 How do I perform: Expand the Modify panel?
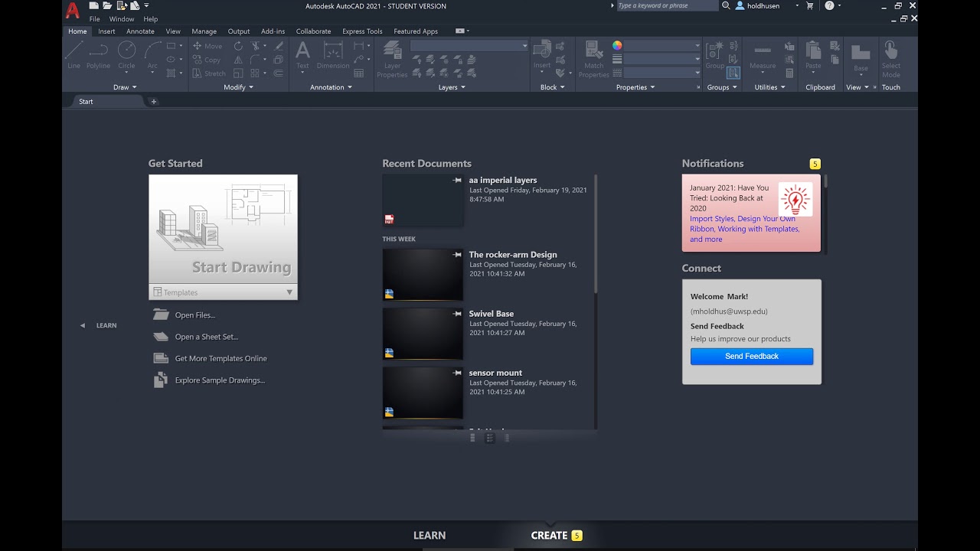click(238, 87)
